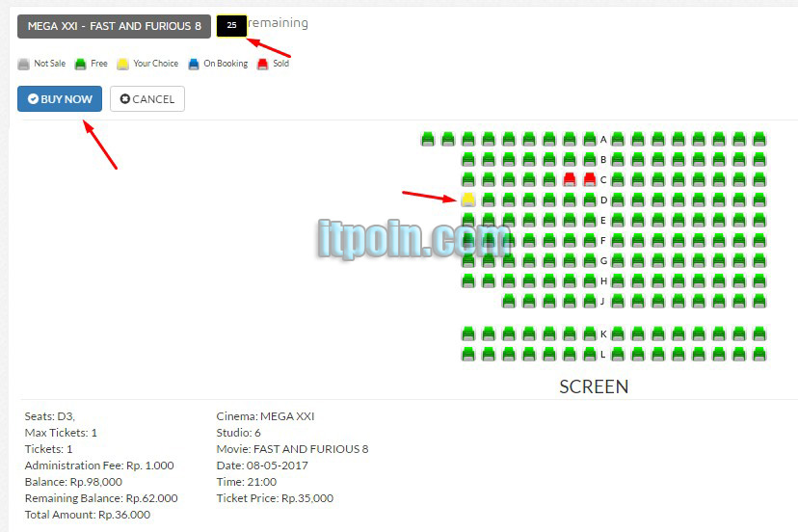Screen dimensions: 798x532
Task: Select the seat immediately right of the A label
Action: click(618, 139)
